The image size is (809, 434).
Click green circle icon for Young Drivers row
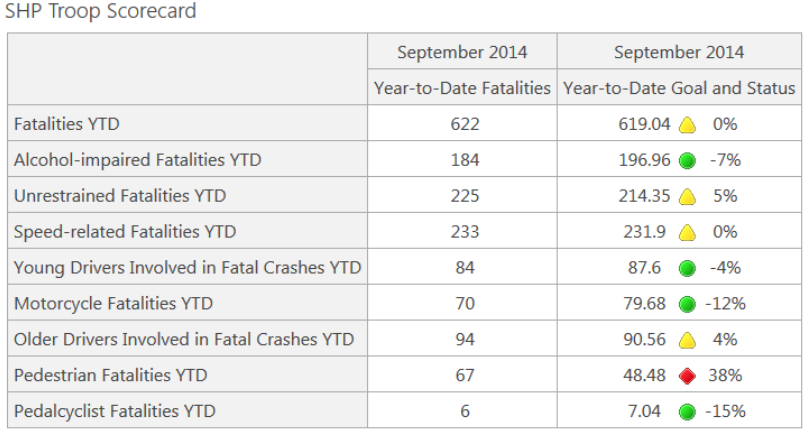click(687, 268)
